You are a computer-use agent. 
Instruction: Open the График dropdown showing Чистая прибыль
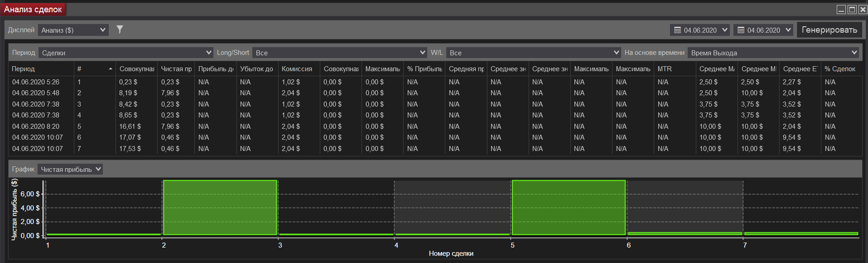(x=70, y=169)
